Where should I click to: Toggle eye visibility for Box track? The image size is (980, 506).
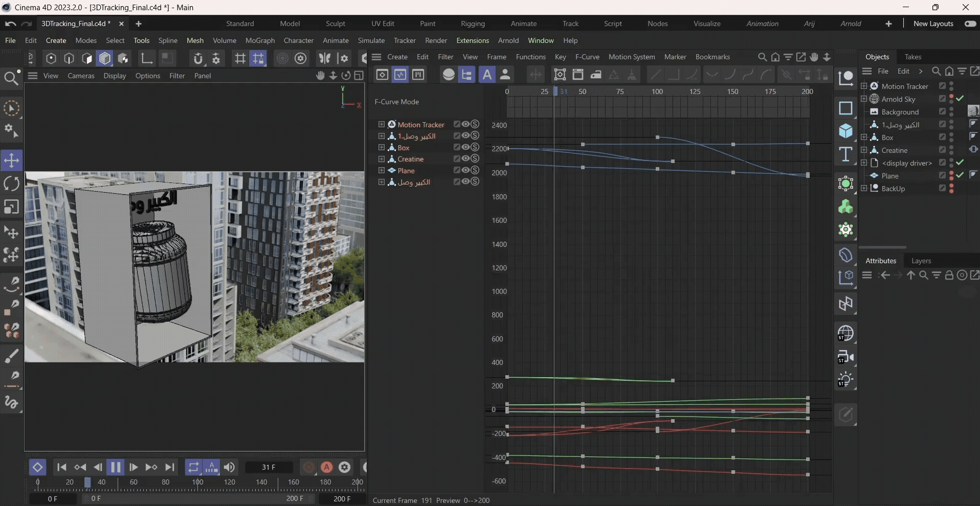point(466,147)
